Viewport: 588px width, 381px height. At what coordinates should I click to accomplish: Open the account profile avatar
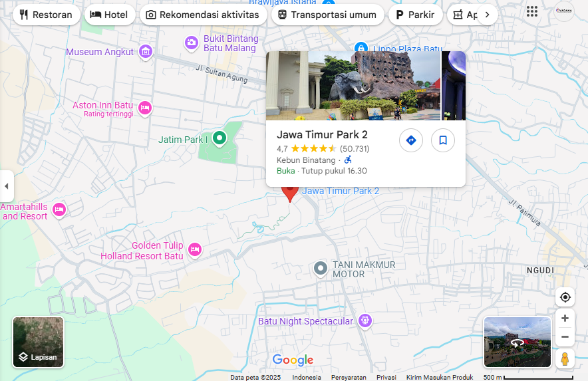coord(564,11)
